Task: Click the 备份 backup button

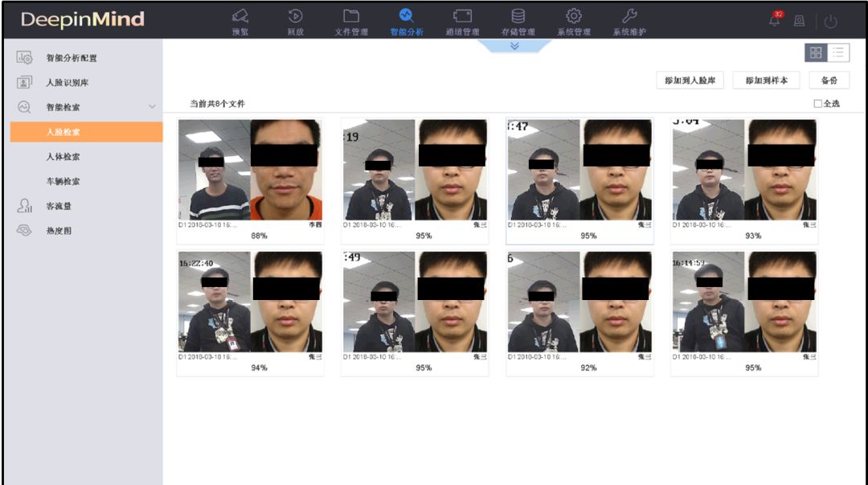Action: tap(829, 80)
